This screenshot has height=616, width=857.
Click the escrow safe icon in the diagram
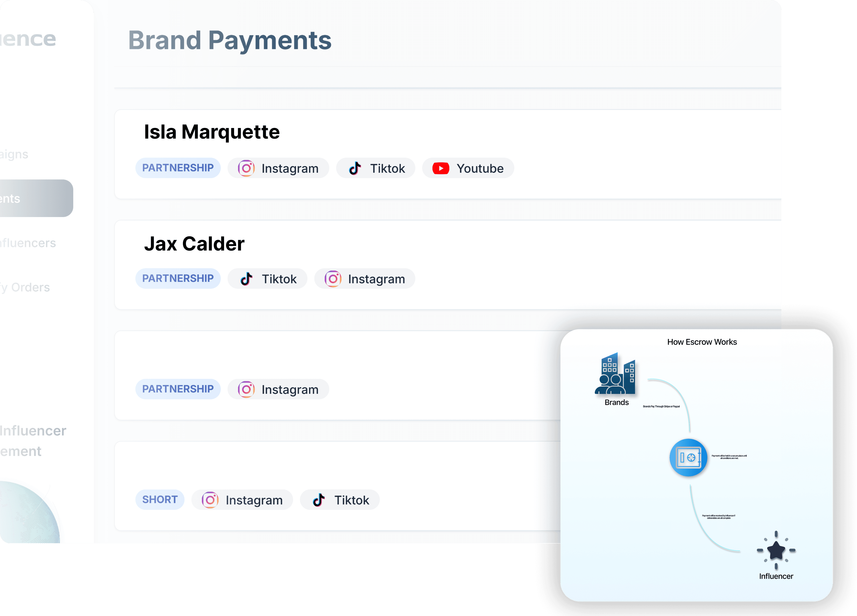pyautogui.click(x=689, y=457)
